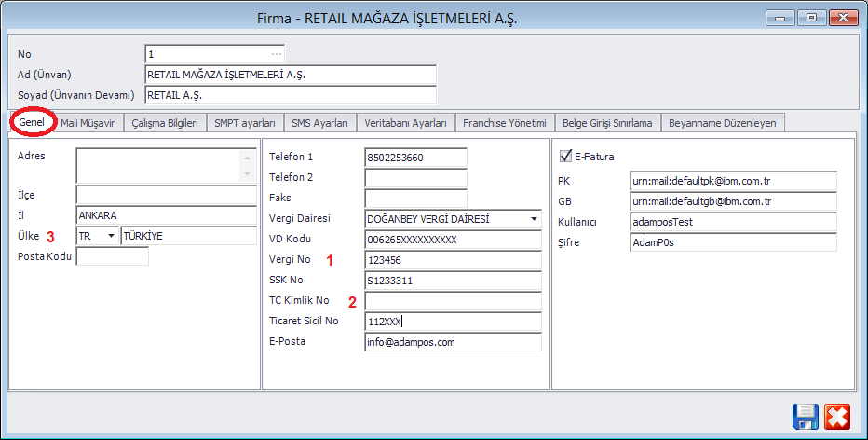Open the Ülke country code dropdown

[111, 236]
